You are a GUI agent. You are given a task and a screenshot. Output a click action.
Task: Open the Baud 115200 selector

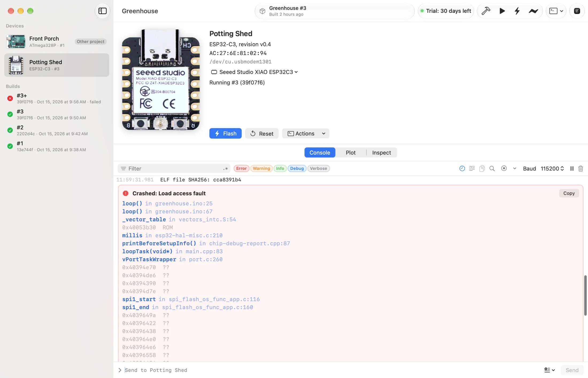pyautogui.click(x=552, y=168)
